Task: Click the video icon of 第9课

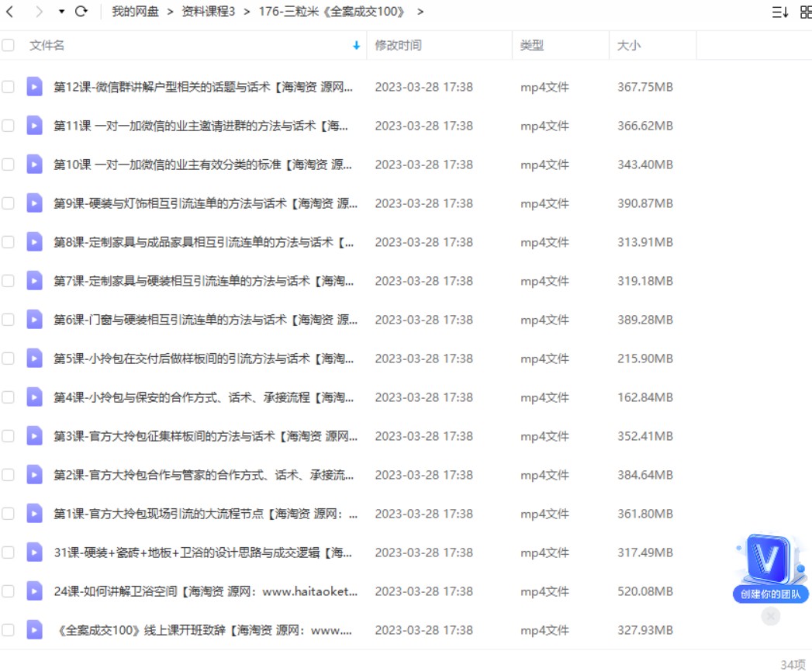Action: coord(34,203)
